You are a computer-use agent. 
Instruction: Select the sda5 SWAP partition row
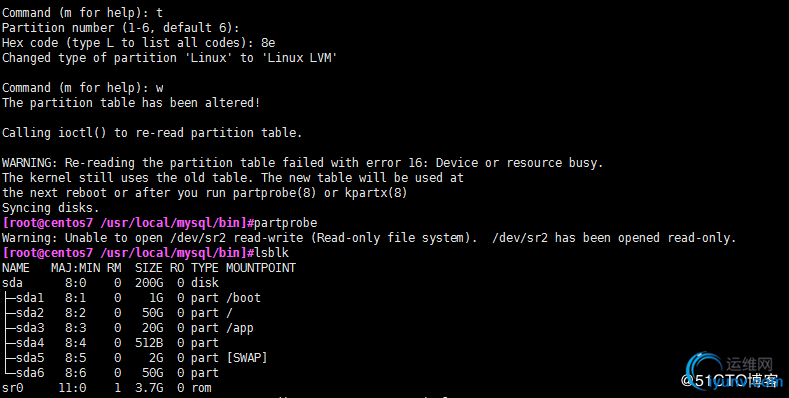(x=135, y=358)
